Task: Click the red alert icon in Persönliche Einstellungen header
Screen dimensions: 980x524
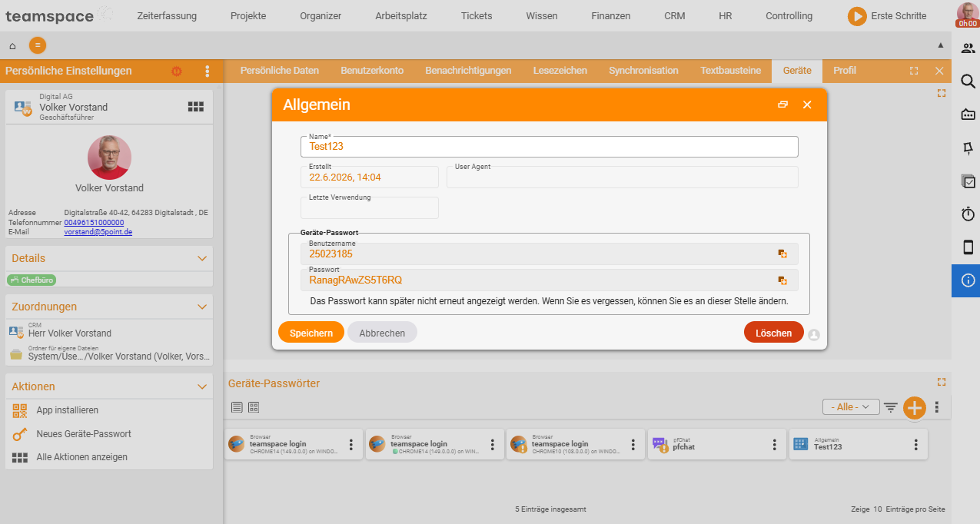Action: click(x=177, y=71)
